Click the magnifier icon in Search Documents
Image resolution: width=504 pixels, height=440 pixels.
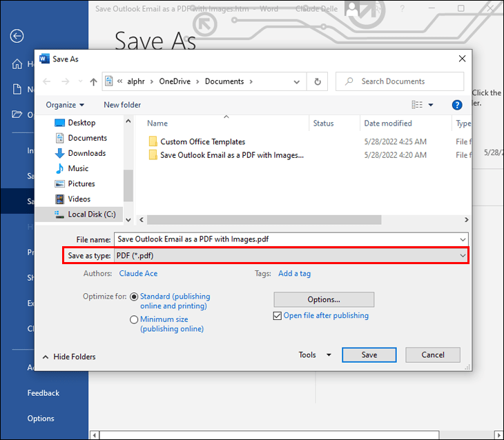pyautogui.click(x=349, y=81)
